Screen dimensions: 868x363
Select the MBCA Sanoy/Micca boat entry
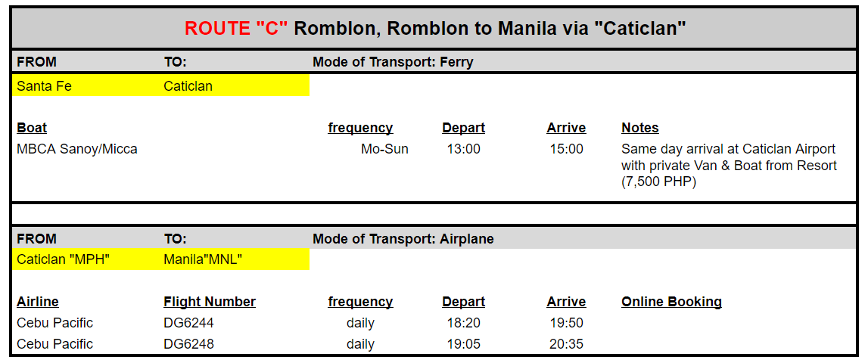tap(77, 149)
